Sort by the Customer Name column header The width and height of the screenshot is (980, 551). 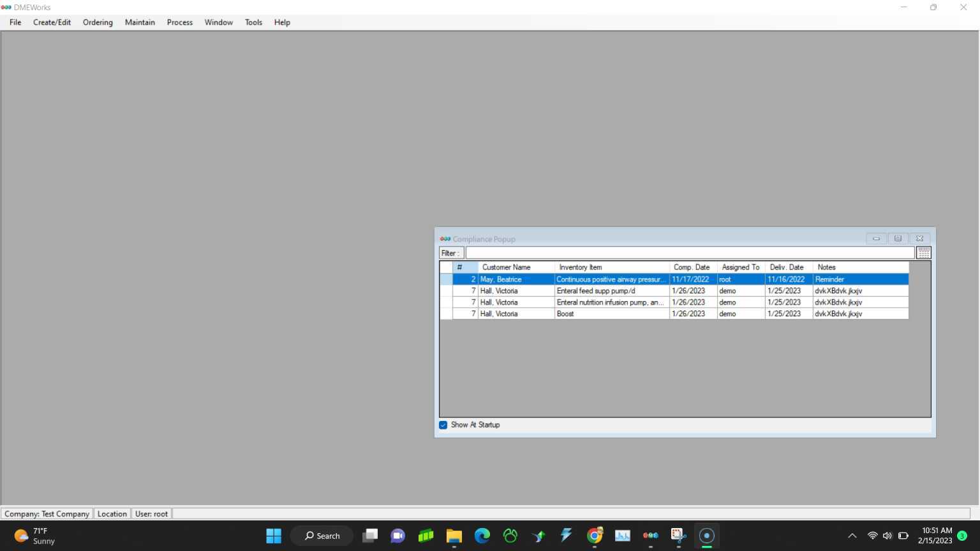506,267
